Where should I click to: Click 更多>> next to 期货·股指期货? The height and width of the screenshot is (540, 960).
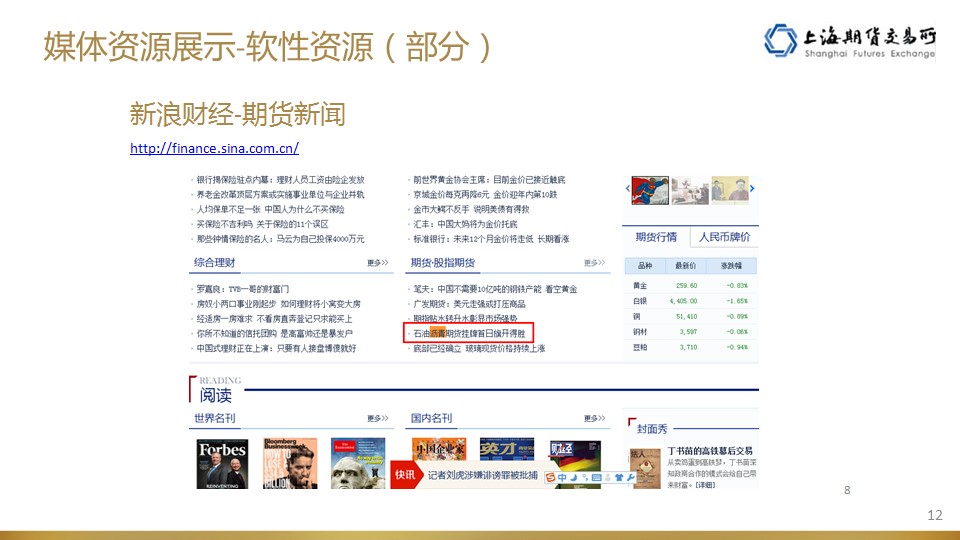coord(594,263)
